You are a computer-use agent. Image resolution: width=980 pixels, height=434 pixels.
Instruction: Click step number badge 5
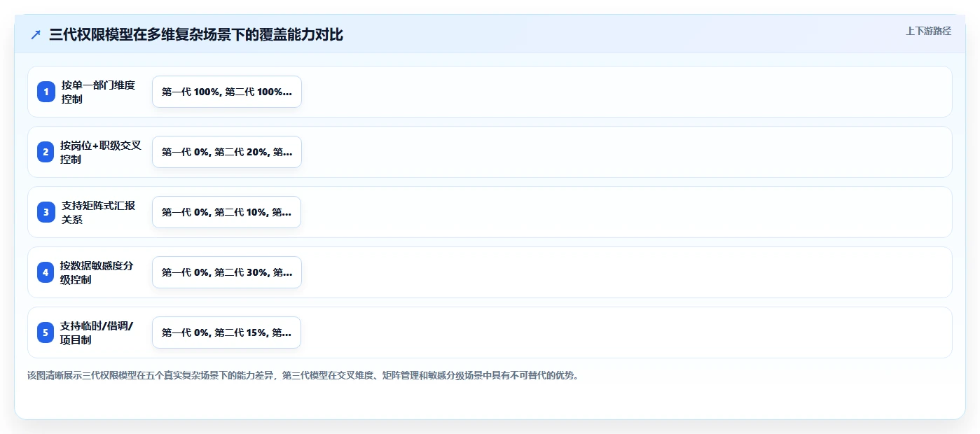[46, 332]
